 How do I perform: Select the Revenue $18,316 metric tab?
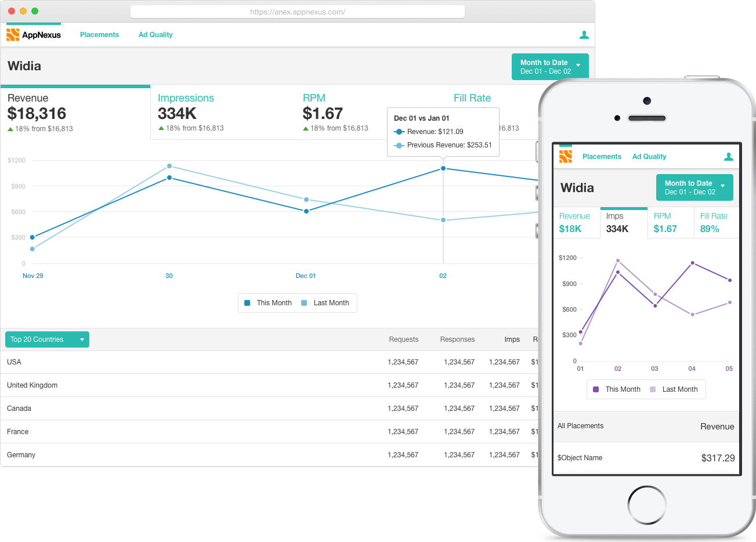(x=75, y=113)
